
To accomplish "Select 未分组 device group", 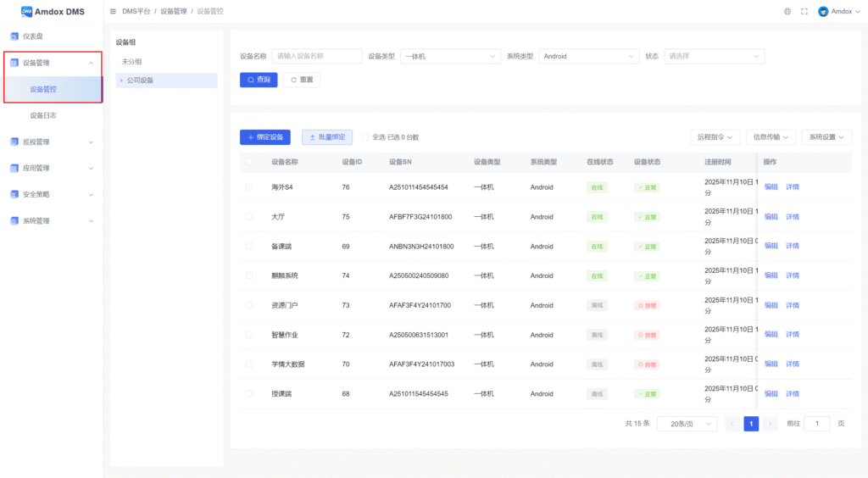I will click(x=131, y=62).
